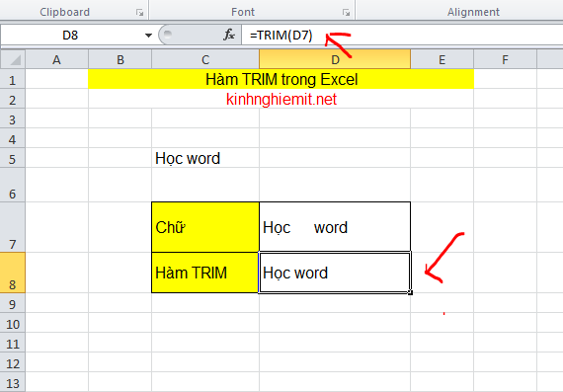Select cell C5 'Học word'
The height and width of the screenshot is (392, 563).
[x=205, y=158]
